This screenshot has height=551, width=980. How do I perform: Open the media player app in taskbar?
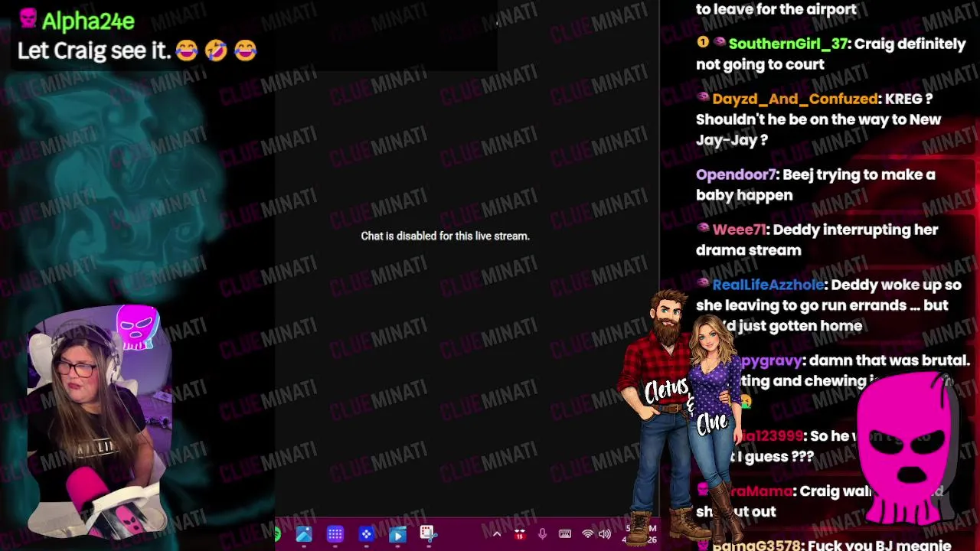(397, 534)
